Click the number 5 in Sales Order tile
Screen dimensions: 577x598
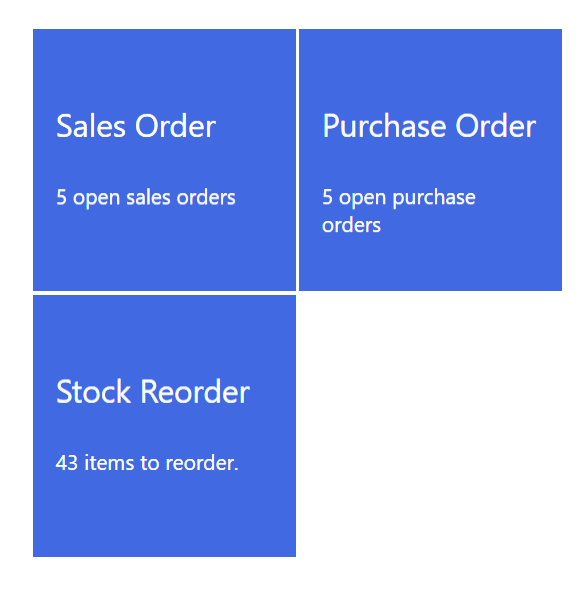(x=61, y=197)
